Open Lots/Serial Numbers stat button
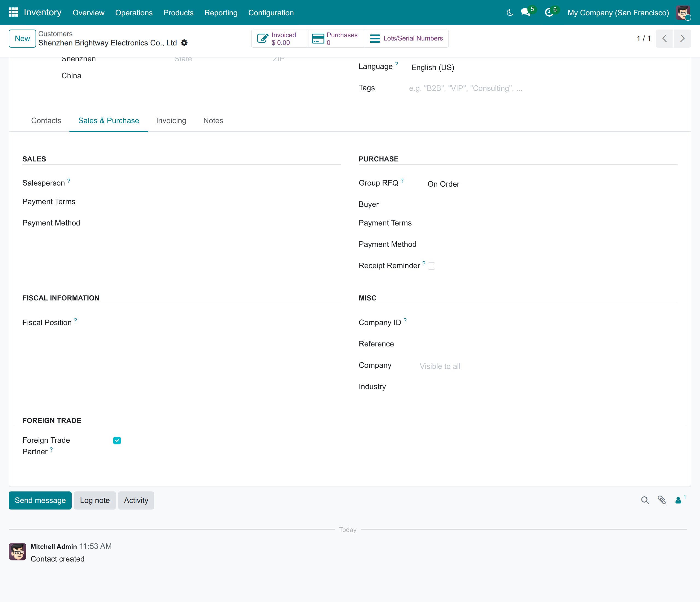 pyautogui.click(x=407, y=39)
